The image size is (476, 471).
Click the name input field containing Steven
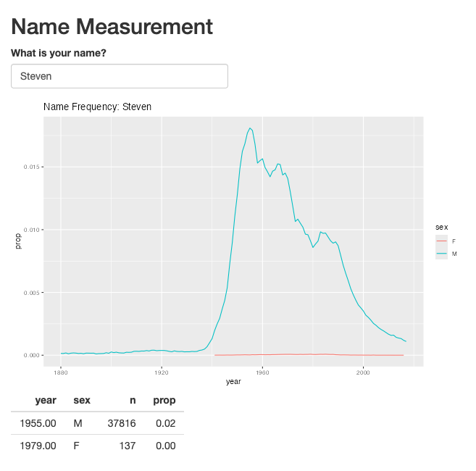120,76
